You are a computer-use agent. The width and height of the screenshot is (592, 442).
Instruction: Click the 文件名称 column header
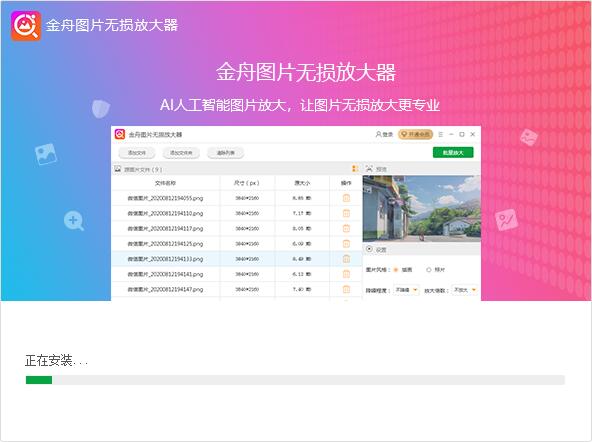165,183
